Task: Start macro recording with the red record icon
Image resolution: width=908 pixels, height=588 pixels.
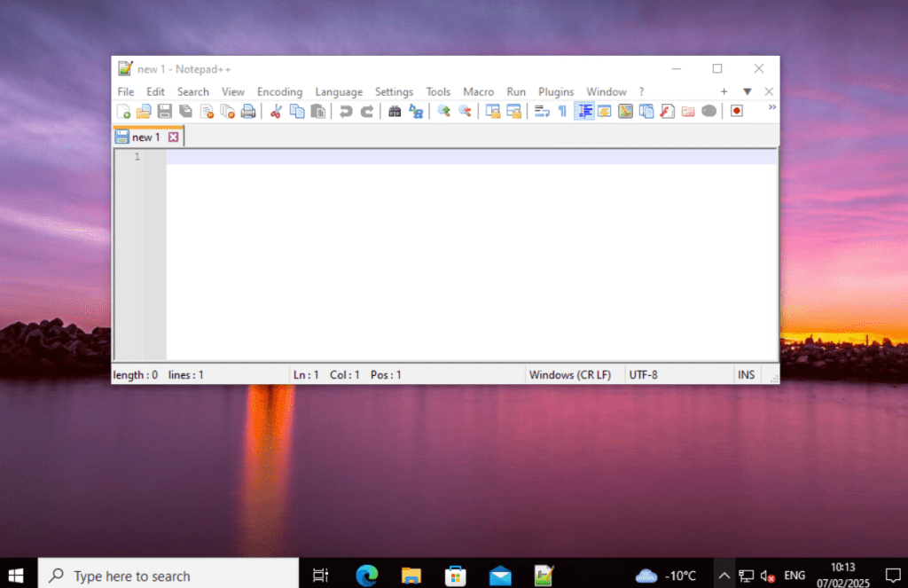Action: point(736,111)
